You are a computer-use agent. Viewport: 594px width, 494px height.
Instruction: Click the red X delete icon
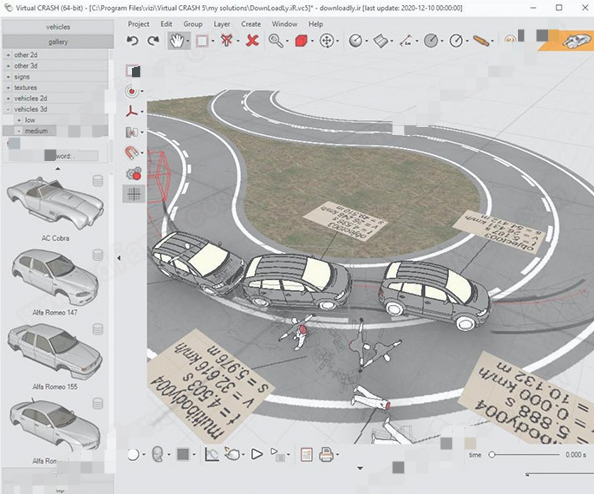pos(252,40)
